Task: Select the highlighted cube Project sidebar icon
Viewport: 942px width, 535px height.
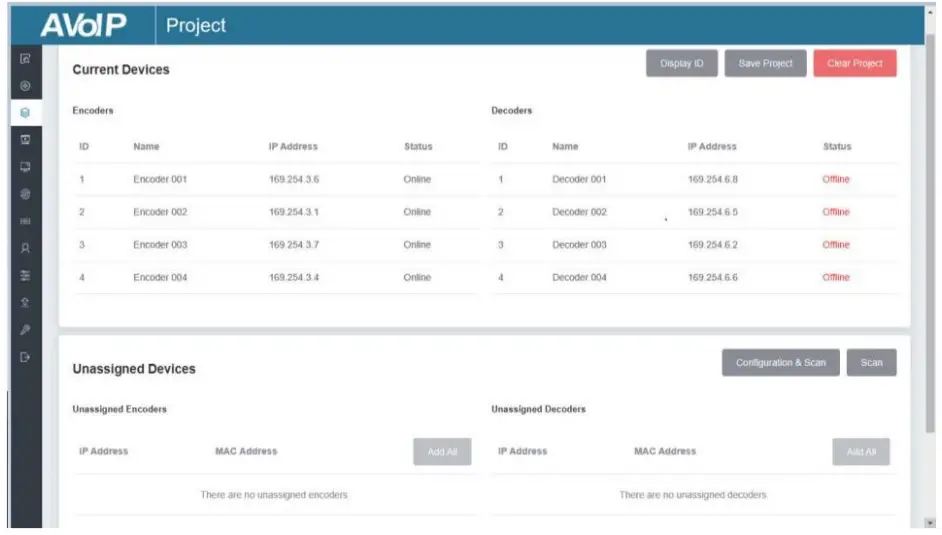Action: pyautogui.click(x=25, y=113)
